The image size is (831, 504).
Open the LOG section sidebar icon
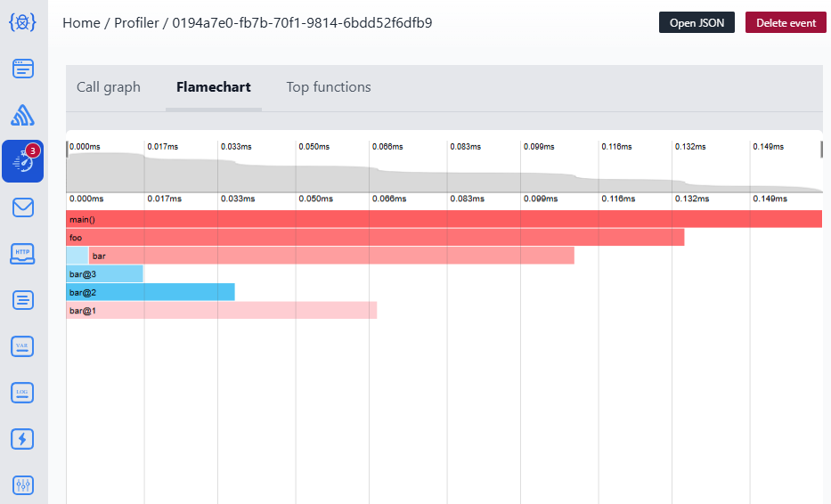(x=23, y=393)
